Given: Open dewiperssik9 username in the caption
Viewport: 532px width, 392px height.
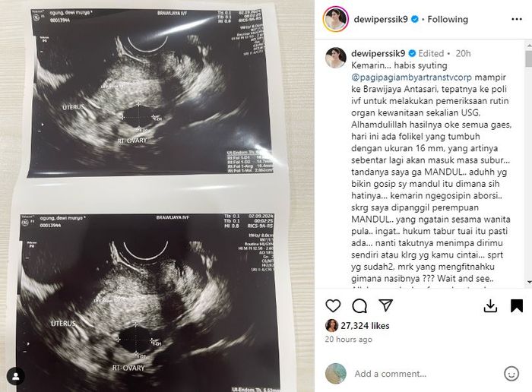Looking at the screenshot, I should click(378, 54).
